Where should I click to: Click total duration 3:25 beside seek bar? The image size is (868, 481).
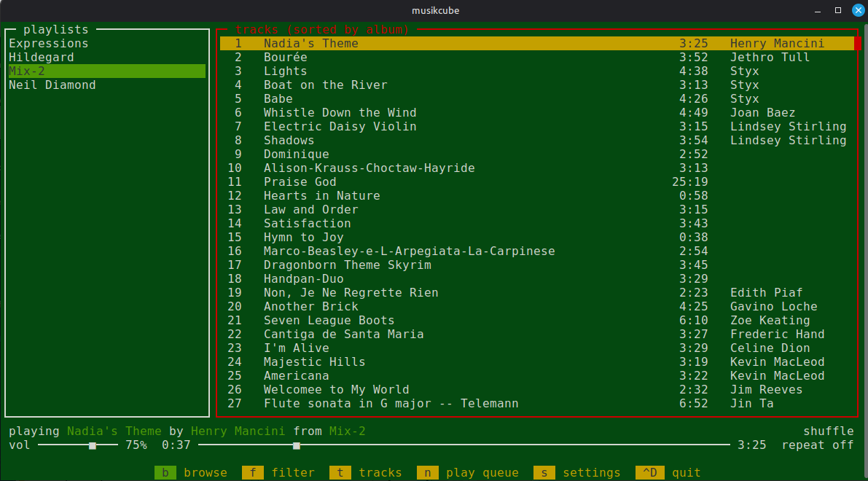pos(751,445)
